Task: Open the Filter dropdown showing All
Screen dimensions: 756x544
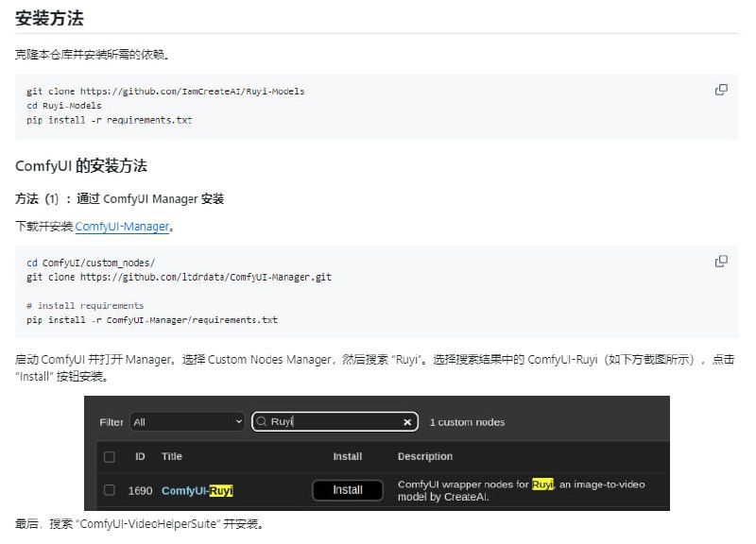Action: 186,421
